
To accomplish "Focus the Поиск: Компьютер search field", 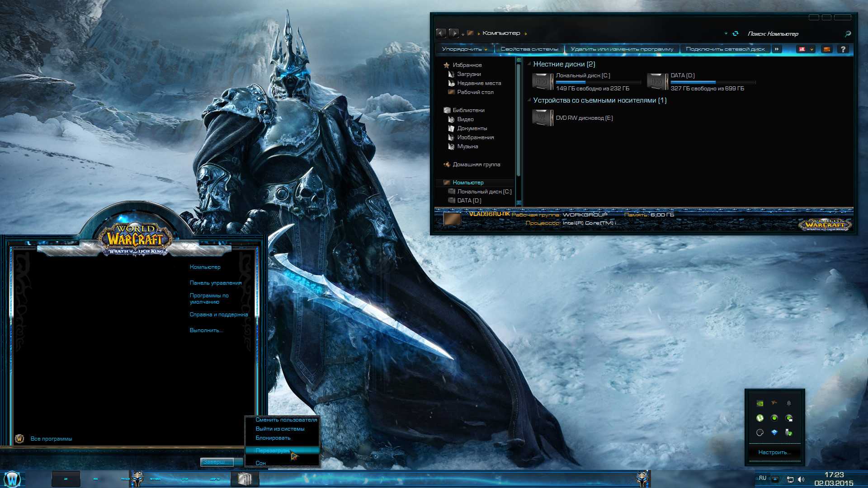I will click(793, 33).
